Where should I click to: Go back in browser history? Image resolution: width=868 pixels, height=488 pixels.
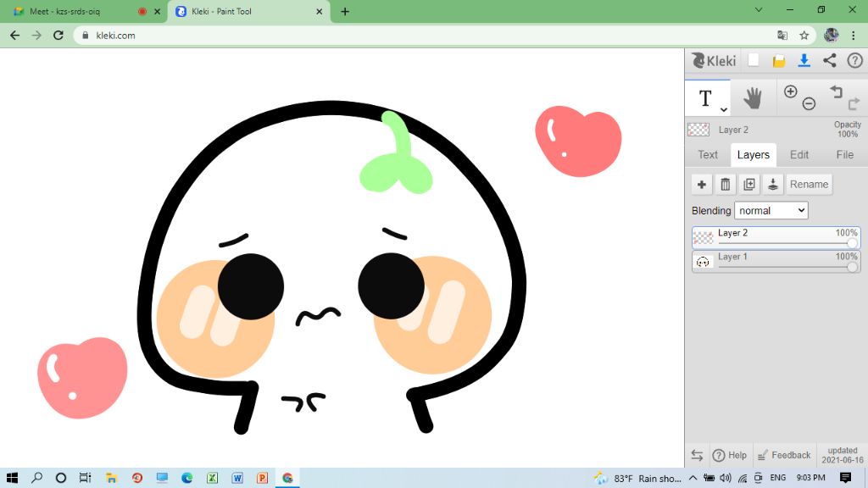coord(15,35)
